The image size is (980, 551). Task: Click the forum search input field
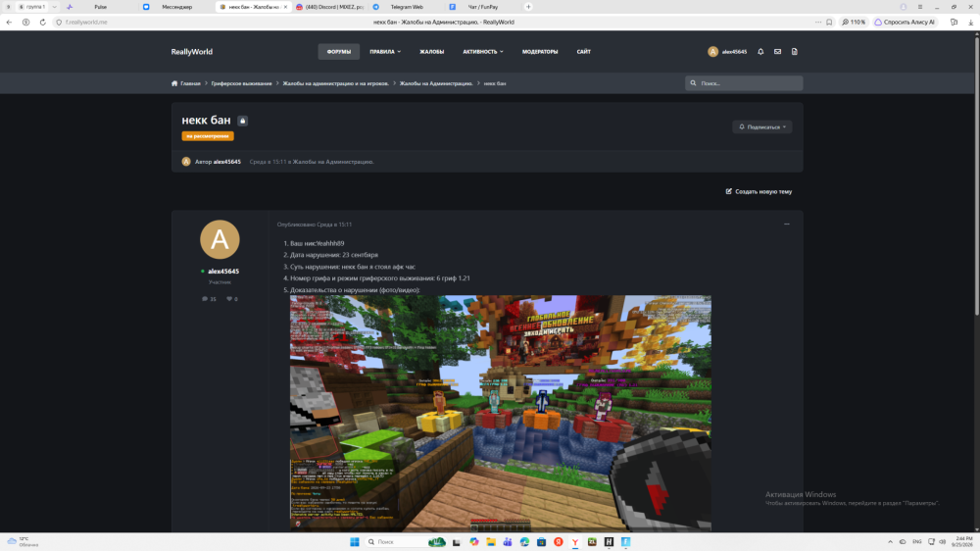click(744, 83)
